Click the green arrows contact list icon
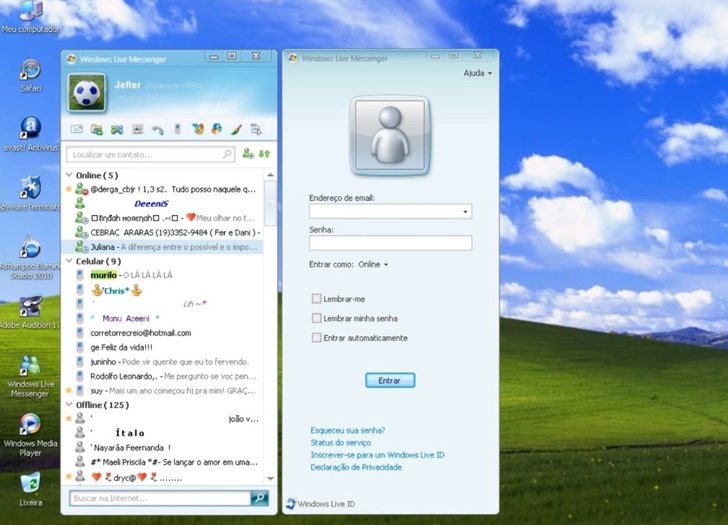This screenshot has width=728, height=525. (264, 154)
